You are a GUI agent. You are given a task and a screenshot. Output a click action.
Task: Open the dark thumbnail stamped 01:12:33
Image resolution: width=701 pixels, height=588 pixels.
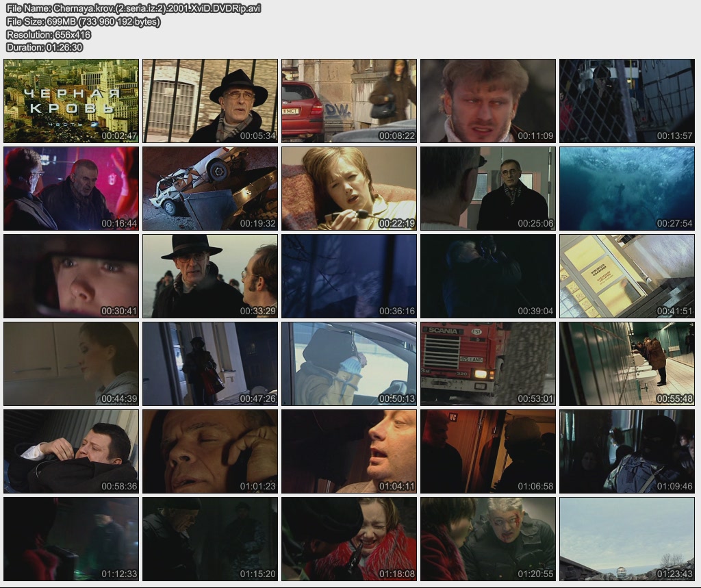[x=71, y=539]
